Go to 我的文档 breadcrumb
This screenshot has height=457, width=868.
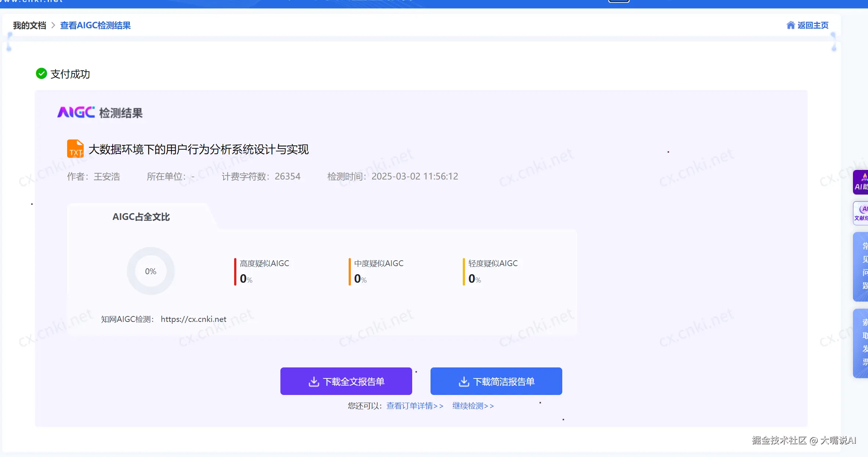[29, 25]
